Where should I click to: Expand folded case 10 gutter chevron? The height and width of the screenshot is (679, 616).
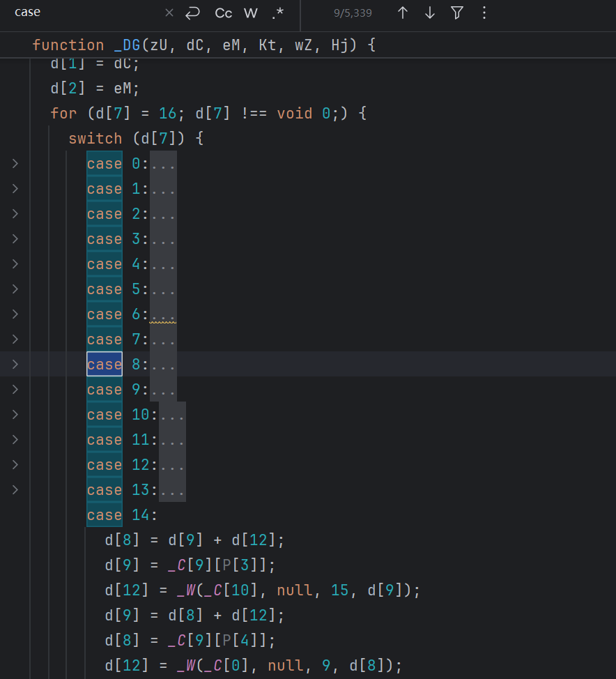(x=15, y=415)
